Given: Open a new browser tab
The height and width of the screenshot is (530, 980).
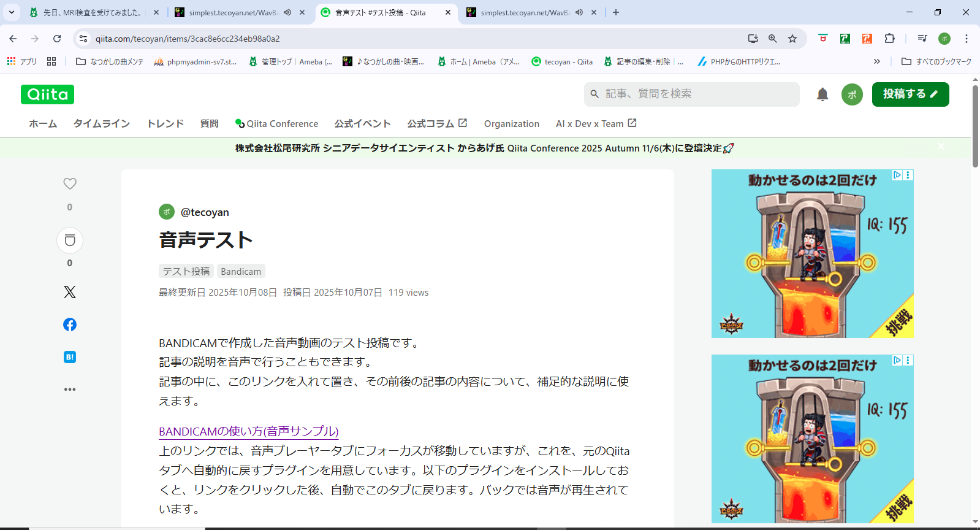Looking at the screenshot, I should point(616,12).
